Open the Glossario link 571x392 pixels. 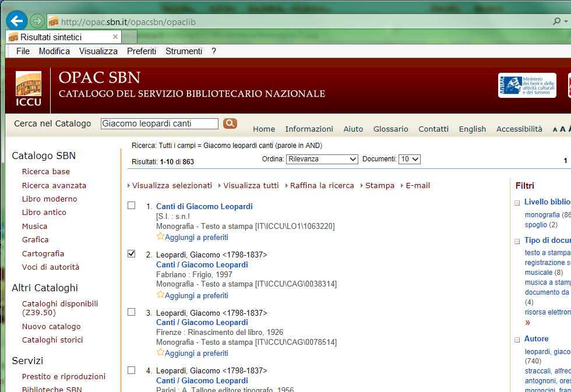pyautogui.click(x=391, y=129)
